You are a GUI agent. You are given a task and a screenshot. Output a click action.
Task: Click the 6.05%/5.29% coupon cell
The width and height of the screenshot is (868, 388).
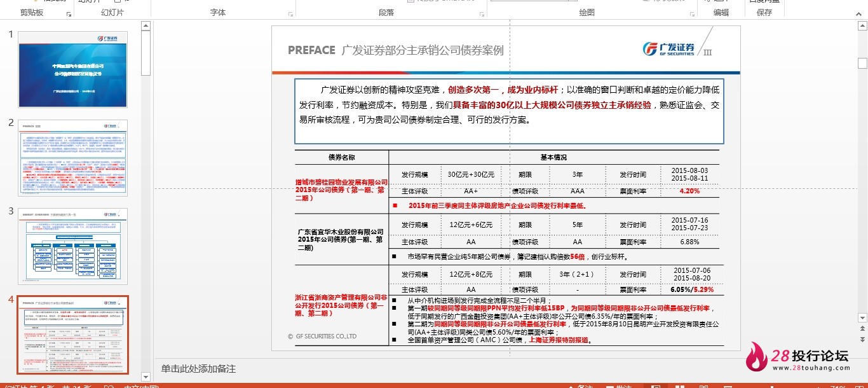(692, 289)
